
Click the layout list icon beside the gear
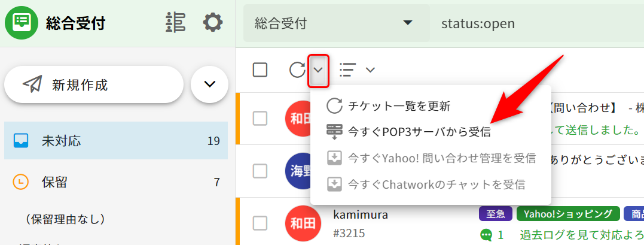[175, 23]
